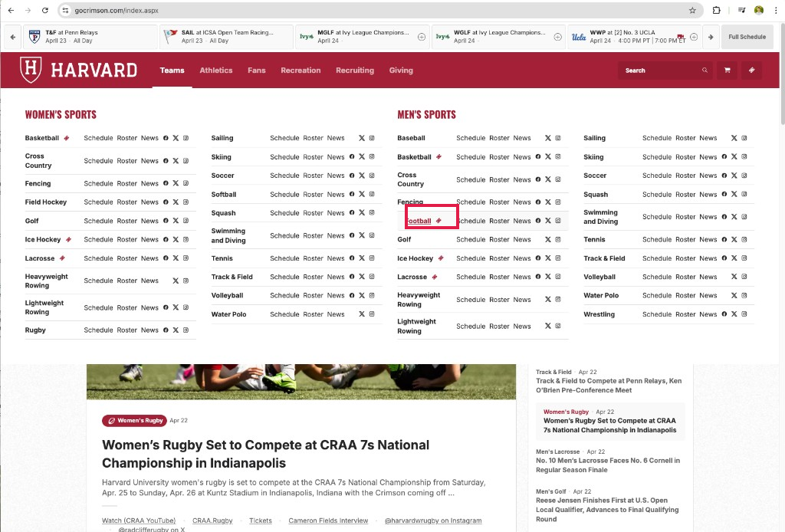Open the Facebook icon for Women's Basketball
The width and height of the screenshot is (785, 532).
pos(166,138)
